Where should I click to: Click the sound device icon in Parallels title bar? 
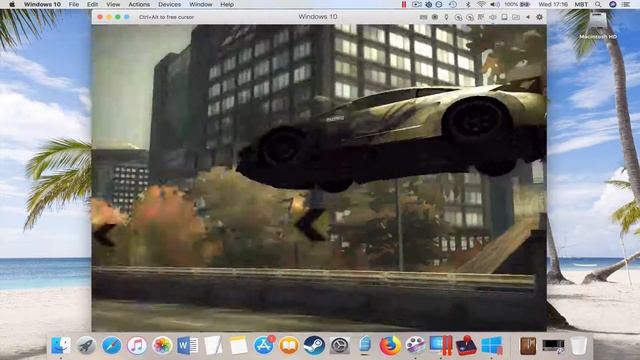point(493,17)
